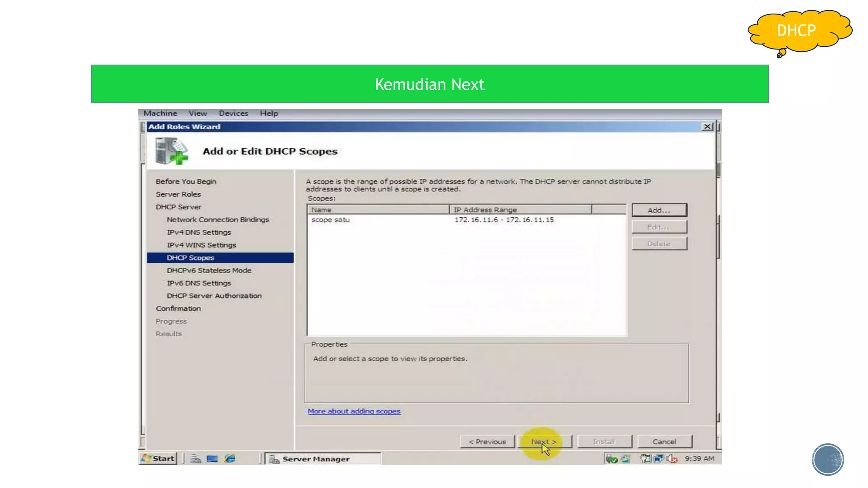Open the Help menu
The width and height of the screenshot is (868, 488).
[x=269, y=114]
